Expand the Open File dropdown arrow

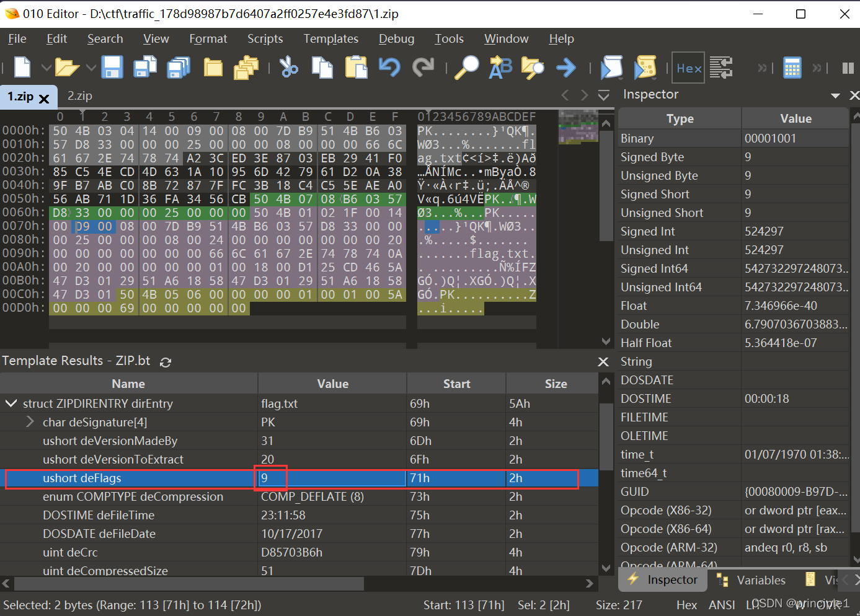click(x=91, y=67)
